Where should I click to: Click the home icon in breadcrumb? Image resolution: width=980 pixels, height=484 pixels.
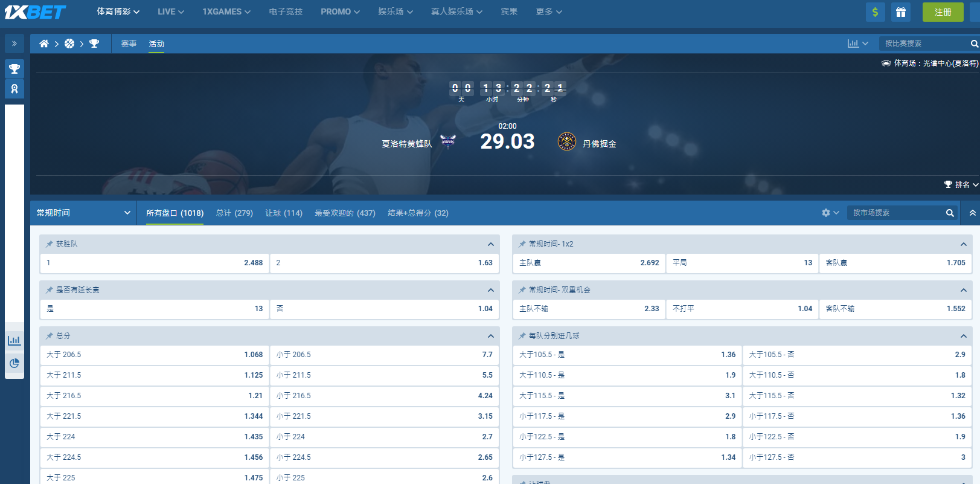point(44,44)
